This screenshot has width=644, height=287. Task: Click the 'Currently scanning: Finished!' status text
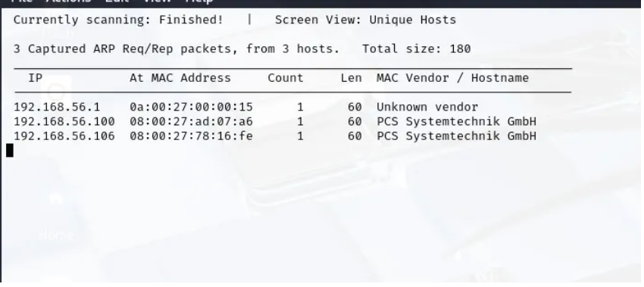tap(118, 20)
